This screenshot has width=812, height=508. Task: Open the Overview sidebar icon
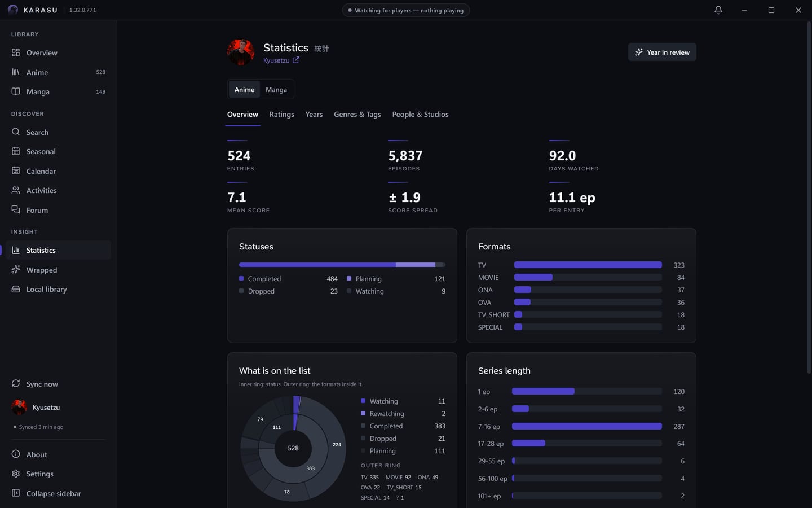(16, 52)
